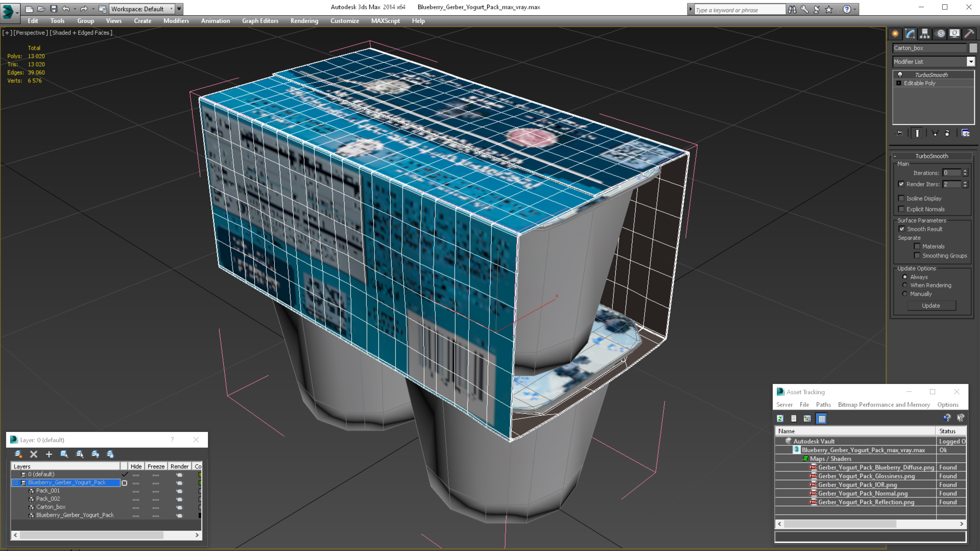Image resolution: width=980 pixels, height=551 pixels.
Task: Refresh the Asset Tracking list
Action: 780,419
